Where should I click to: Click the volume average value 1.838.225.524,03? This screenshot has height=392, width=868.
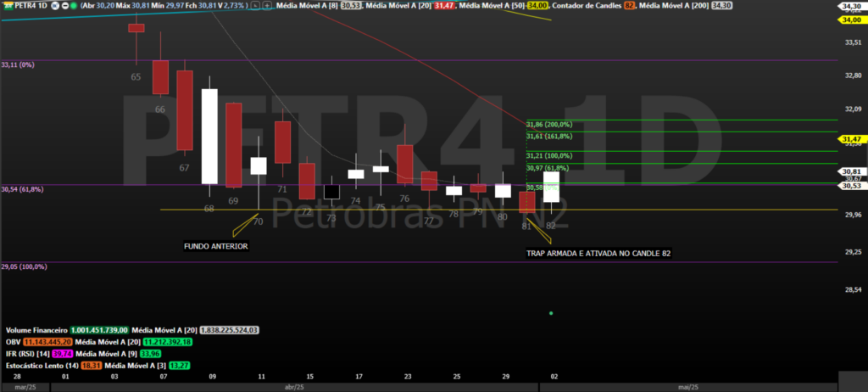229,329
